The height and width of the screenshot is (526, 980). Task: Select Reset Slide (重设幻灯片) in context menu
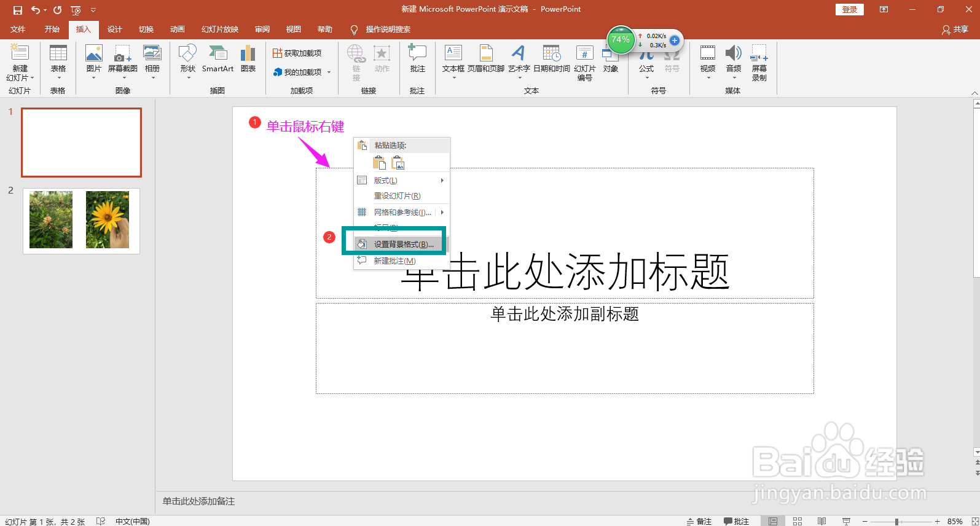pyautogui.click(x=401, y=196)
